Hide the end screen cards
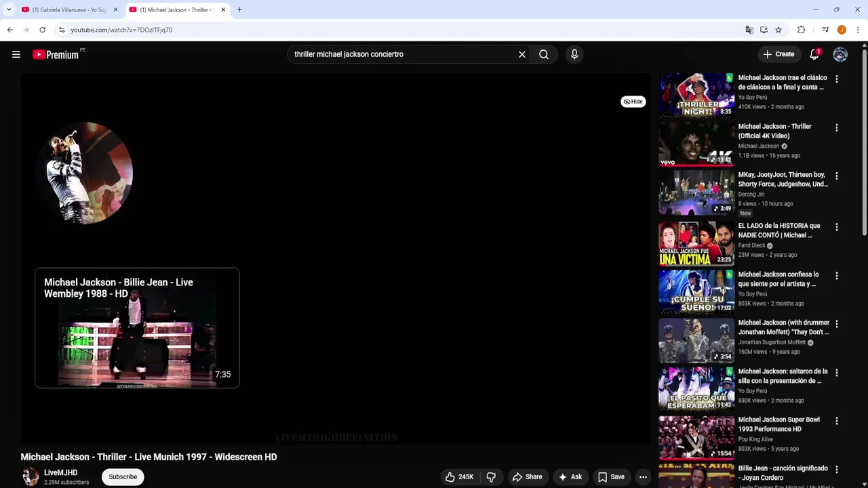 coord(633,102)
